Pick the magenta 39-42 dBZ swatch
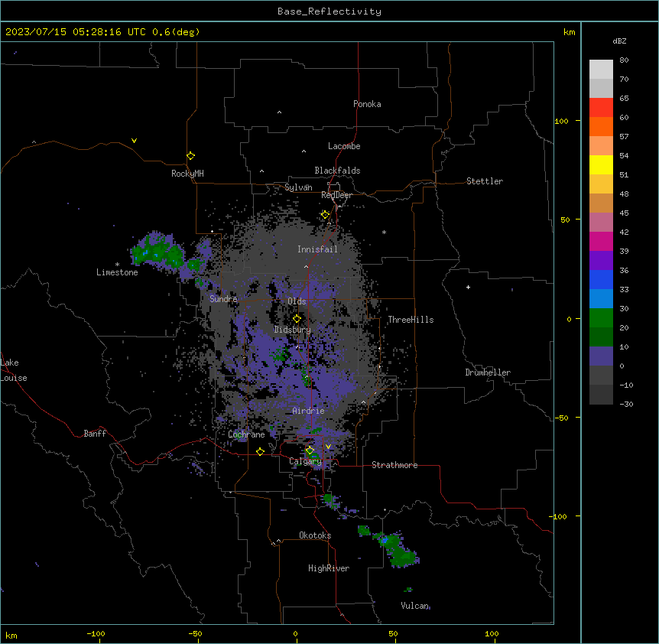This screenshot has height=644, width=659. pos(601,241)
